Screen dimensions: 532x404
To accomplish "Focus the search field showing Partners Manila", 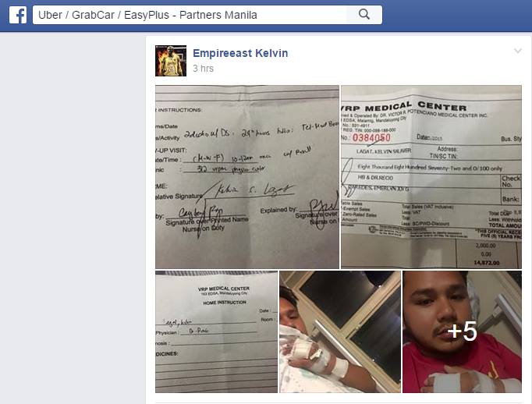I will point(190,15).
